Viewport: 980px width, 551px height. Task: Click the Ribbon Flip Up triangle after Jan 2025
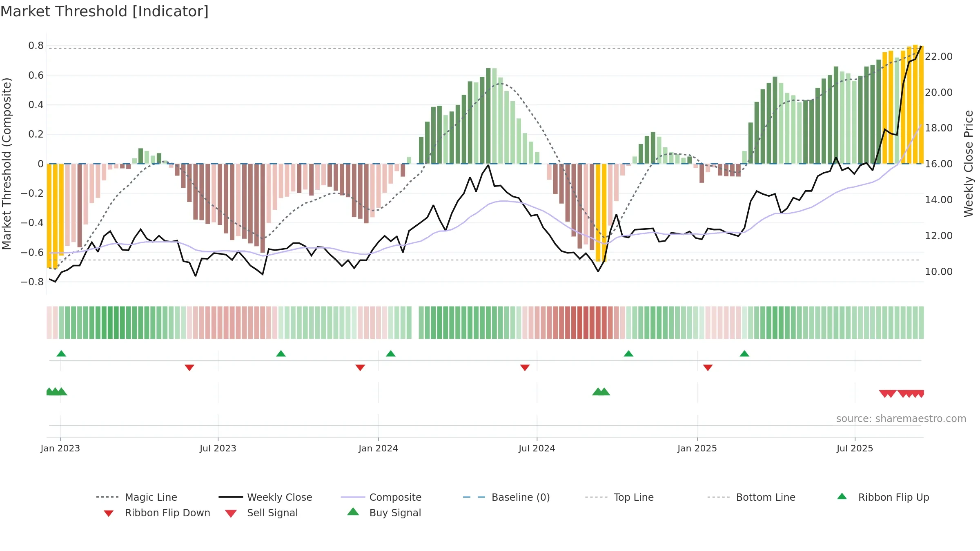(x=744, y=353)
